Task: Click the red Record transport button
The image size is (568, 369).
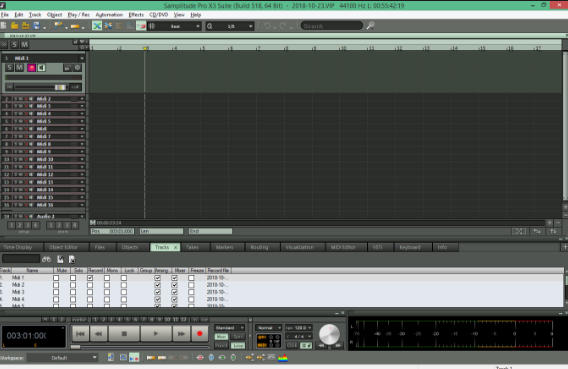Action: pyautogui.click(x=200, y=334)
